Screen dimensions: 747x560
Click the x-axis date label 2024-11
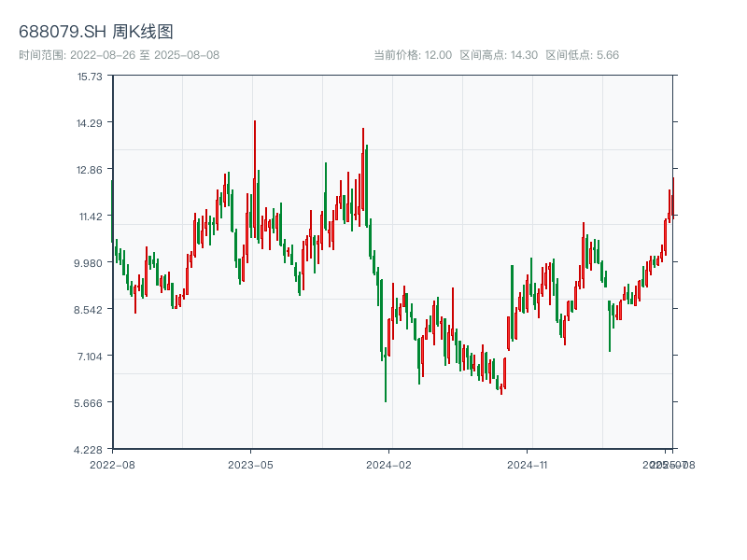527,465
